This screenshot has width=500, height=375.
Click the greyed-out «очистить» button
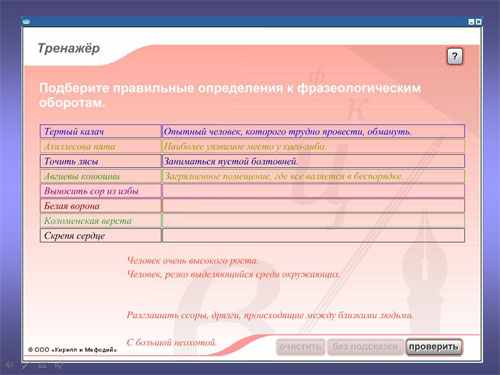300,347
